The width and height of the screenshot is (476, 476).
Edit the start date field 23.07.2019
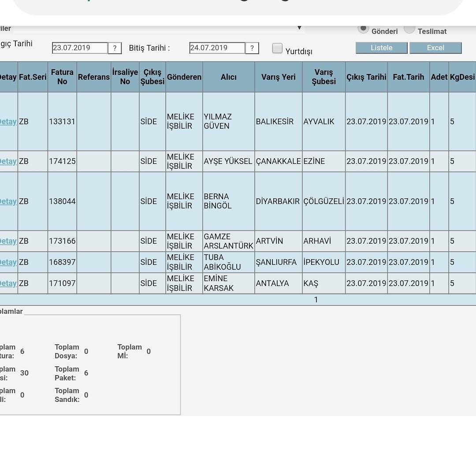coord(80,48)
